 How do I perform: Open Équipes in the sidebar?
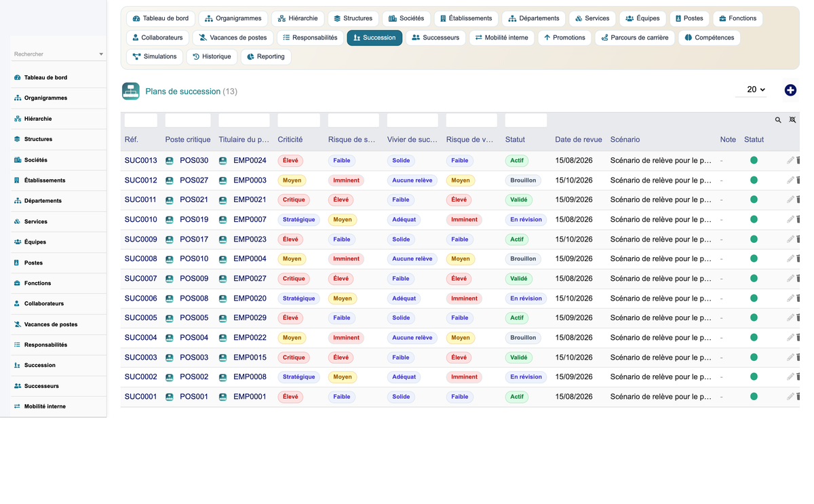35,242
